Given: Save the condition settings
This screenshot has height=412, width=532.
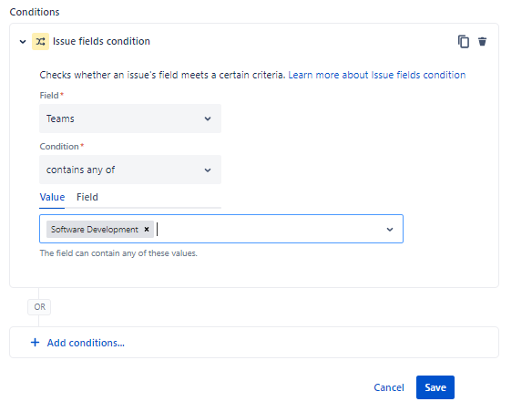Looking at the screenshot, I should (435, 387).
